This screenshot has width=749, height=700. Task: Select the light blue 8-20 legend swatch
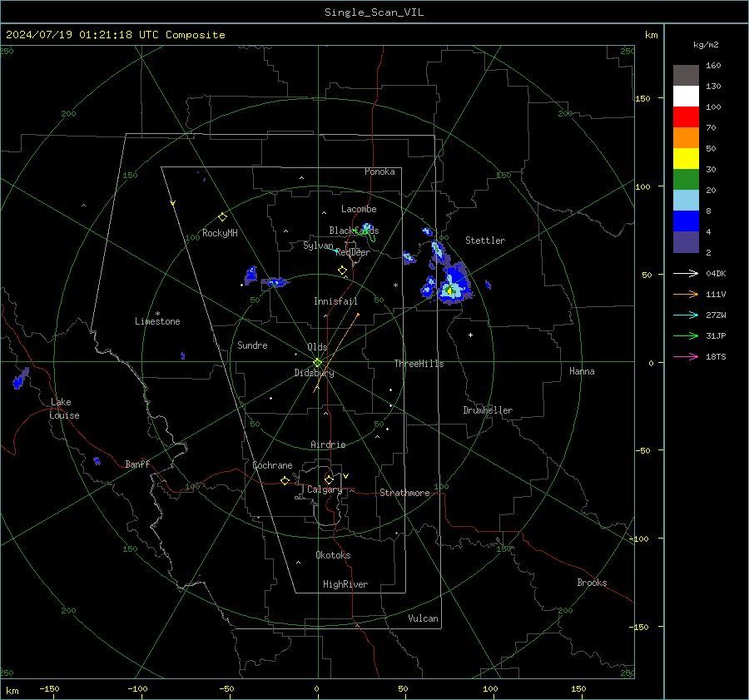point(686,201)
